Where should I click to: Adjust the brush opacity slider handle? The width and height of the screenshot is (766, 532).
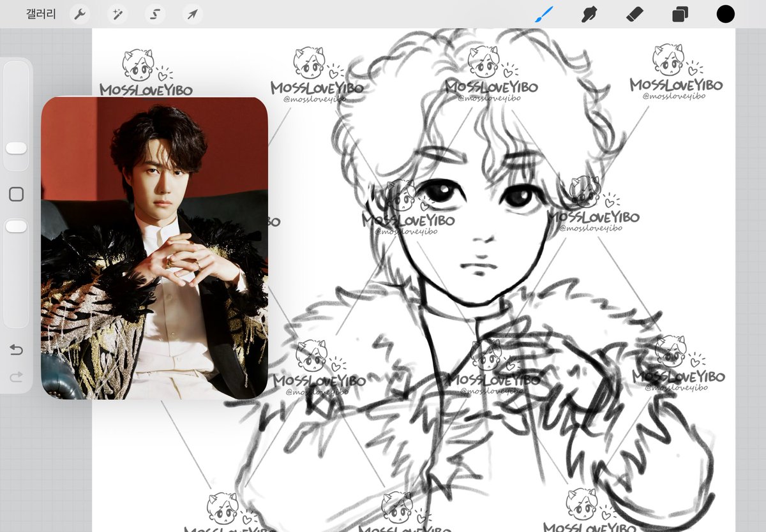click(x=16, y=226)
